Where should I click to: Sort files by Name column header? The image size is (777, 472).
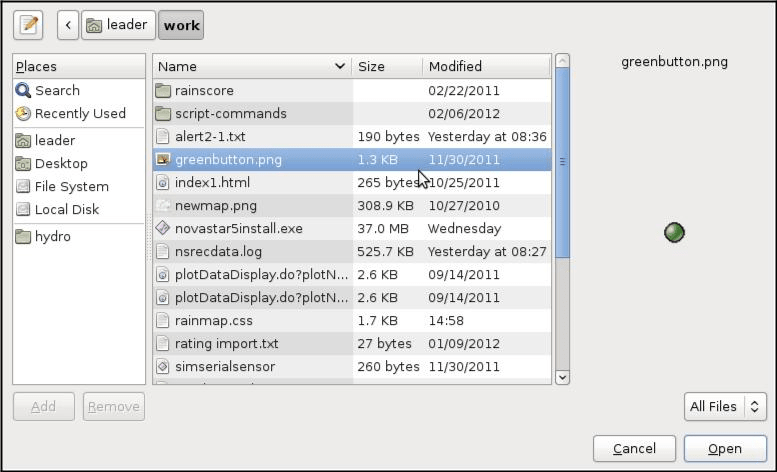click(x=250, y=66)
